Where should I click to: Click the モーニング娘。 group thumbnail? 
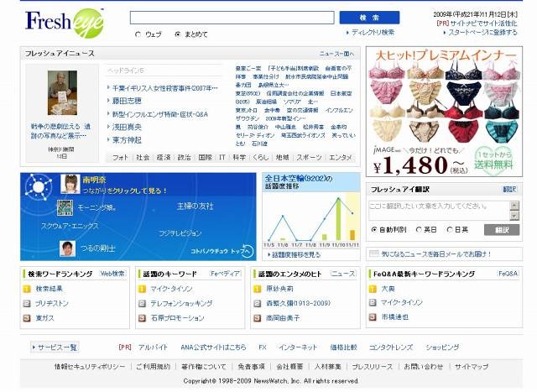click(65, 207)
